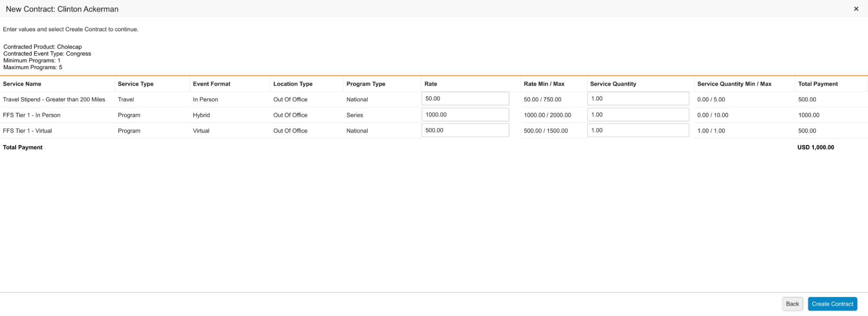The height and width of the screenshot is (316, 868).
Task: Click the Create Contract button
Action: point(832,304)
